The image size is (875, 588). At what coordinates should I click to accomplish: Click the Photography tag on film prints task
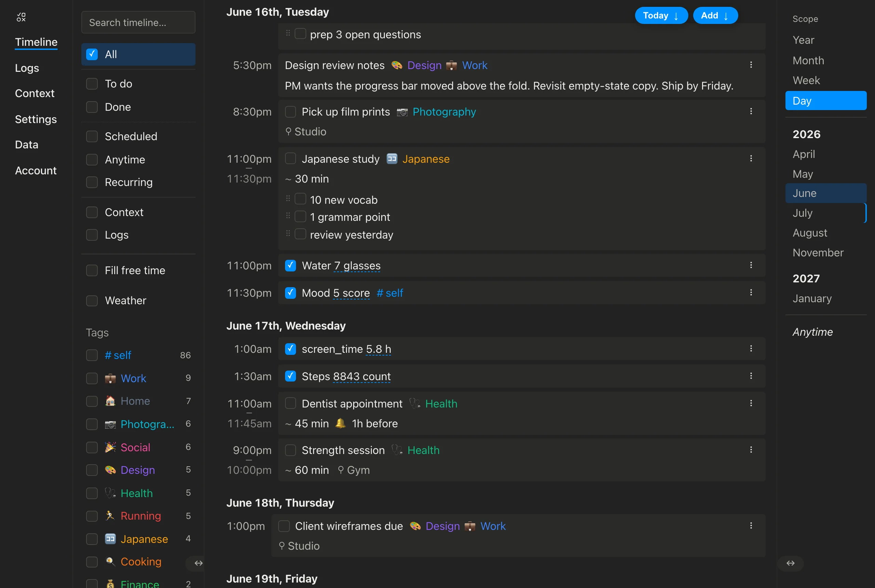pyautogui.click(x=444, y=112)
